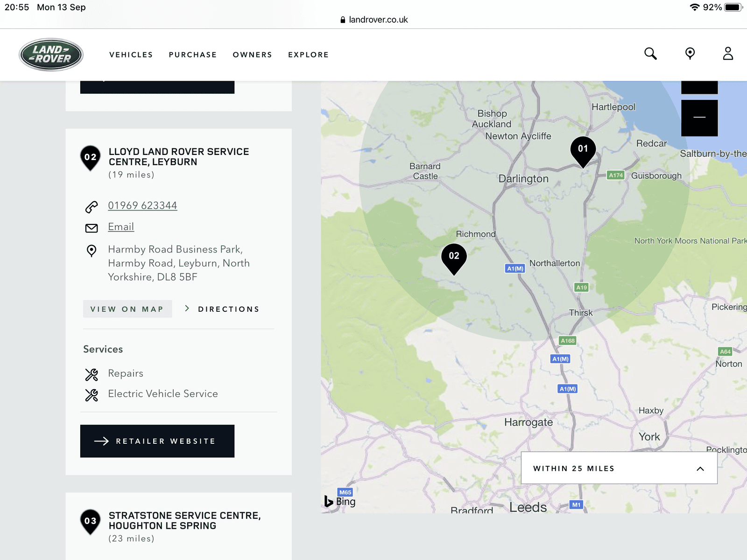Click the Repairs wrench icon

[x=92, y=374]
